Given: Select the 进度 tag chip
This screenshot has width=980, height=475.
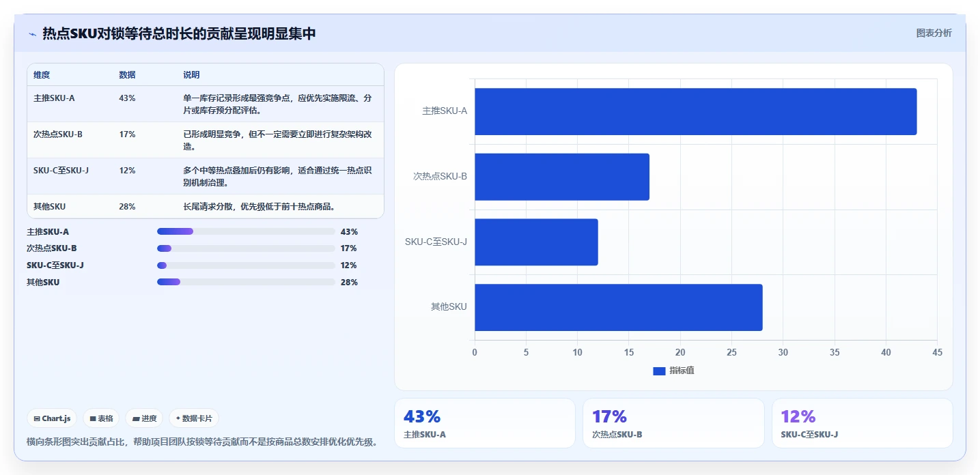Looking at the screenshot, I should [144, 418].
